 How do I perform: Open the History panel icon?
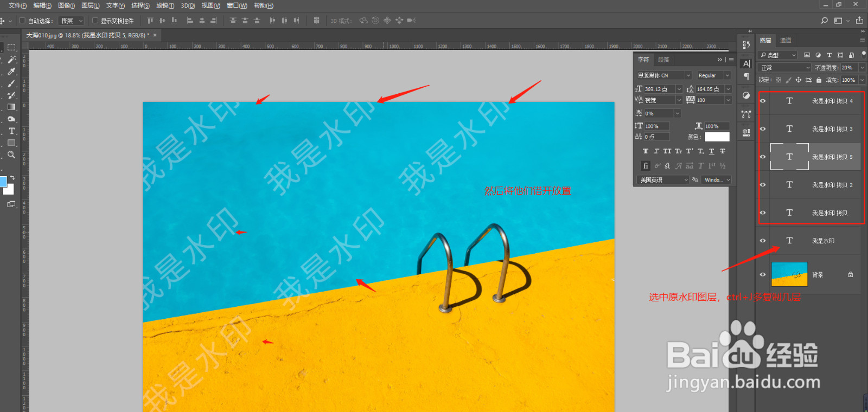point(746,45)
